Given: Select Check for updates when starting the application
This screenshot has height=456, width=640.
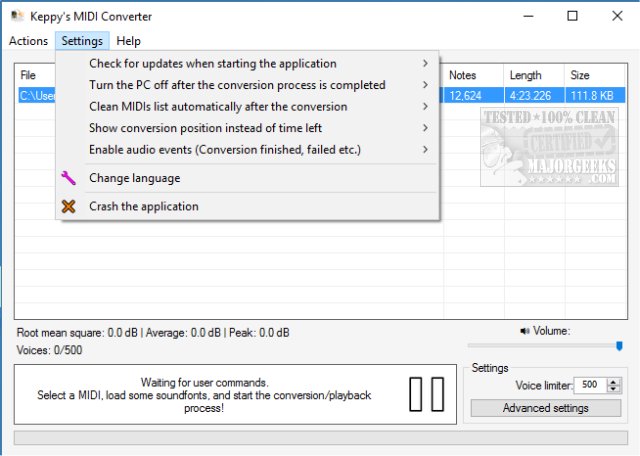Looking at the screenshot, I should [x=247, y=63].
